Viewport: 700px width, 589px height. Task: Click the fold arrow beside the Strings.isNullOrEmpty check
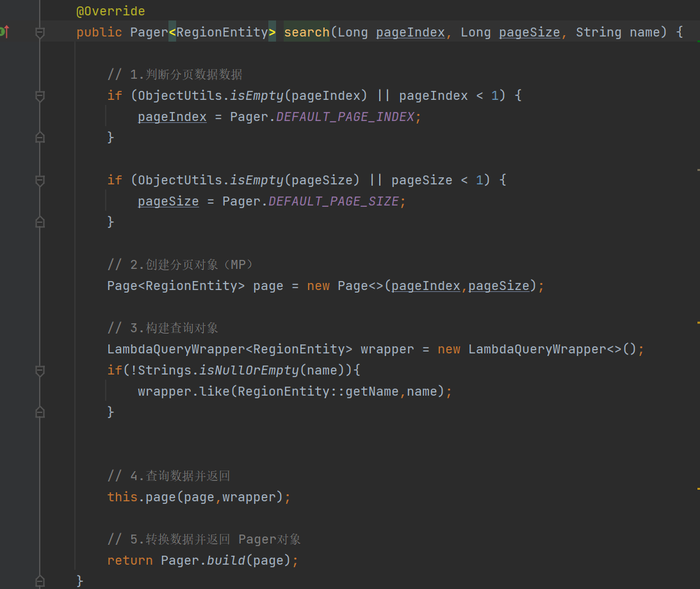pyautogui.click(x=40, y=370)
